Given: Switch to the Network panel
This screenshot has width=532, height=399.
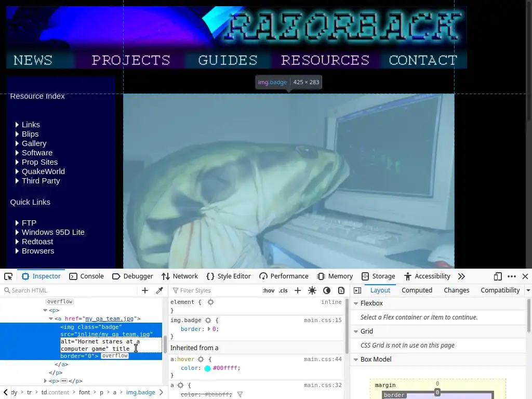Looking at the screenshot, I should [x=179, y=276].
